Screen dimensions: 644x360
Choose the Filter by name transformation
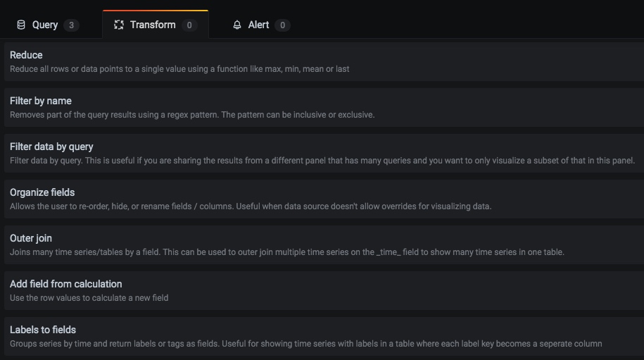(x=41, y=101)
